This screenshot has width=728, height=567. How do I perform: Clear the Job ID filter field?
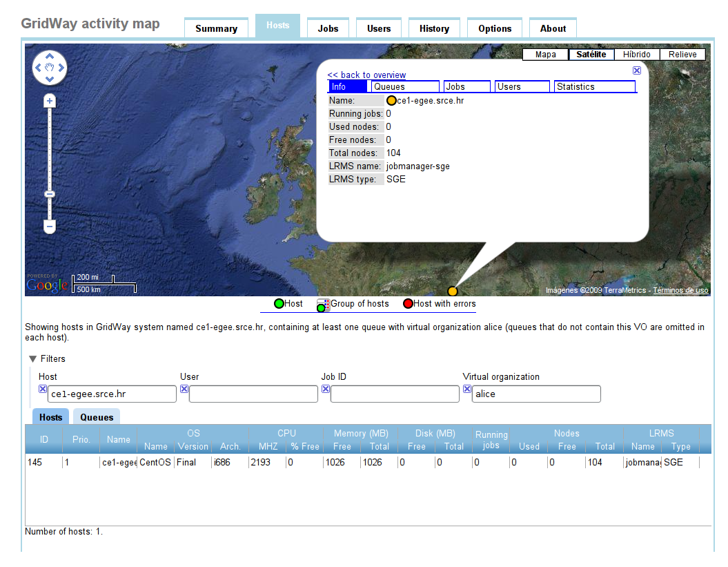point(326,389)
